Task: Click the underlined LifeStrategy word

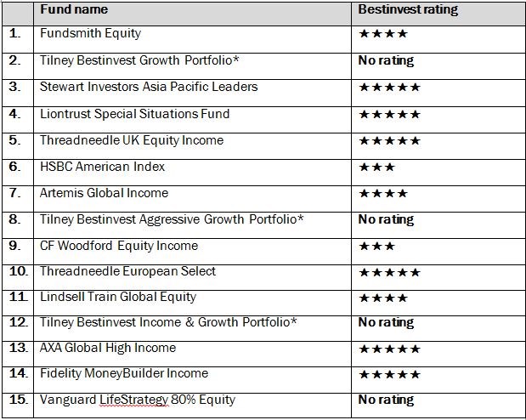Action: point(134,400)
